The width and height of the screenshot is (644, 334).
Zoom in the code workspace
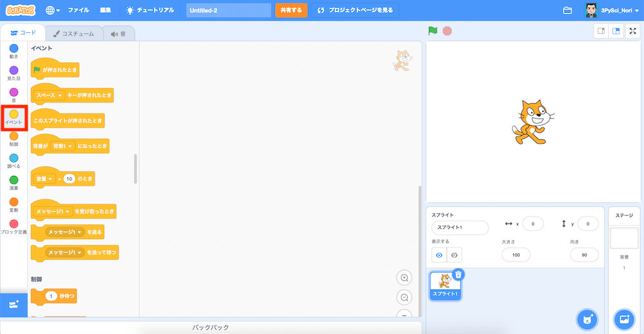(x=404, y=278)
